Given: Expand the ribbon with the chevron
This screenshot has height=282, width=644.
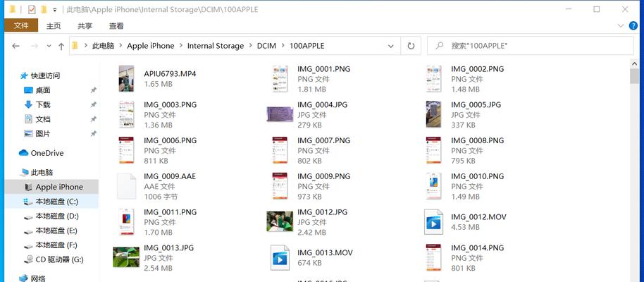Looking at the screenshot, I should pyautogui.click(x=621, y=25).
